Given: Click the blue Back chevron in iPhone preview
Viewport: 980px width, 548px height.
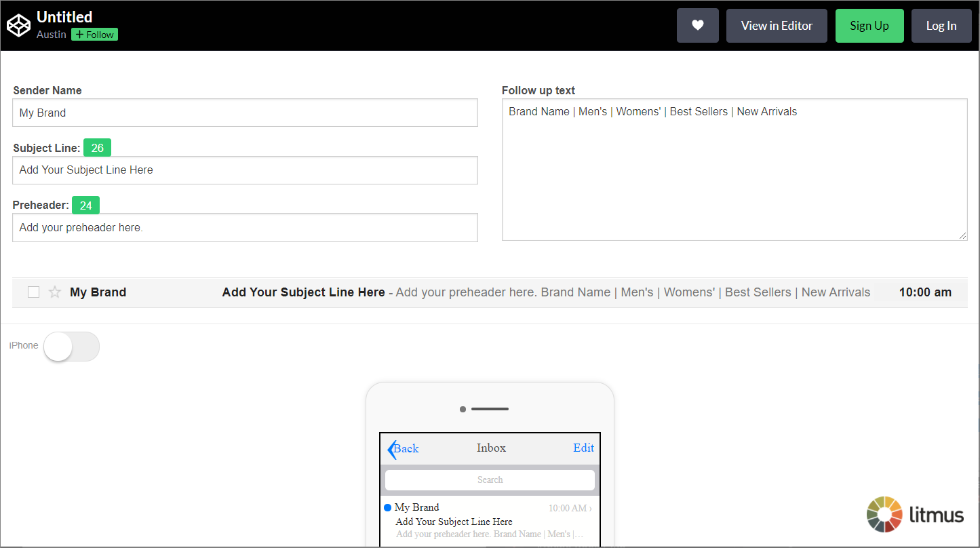Looking at the screenshot, I should (x=391, y=449).
